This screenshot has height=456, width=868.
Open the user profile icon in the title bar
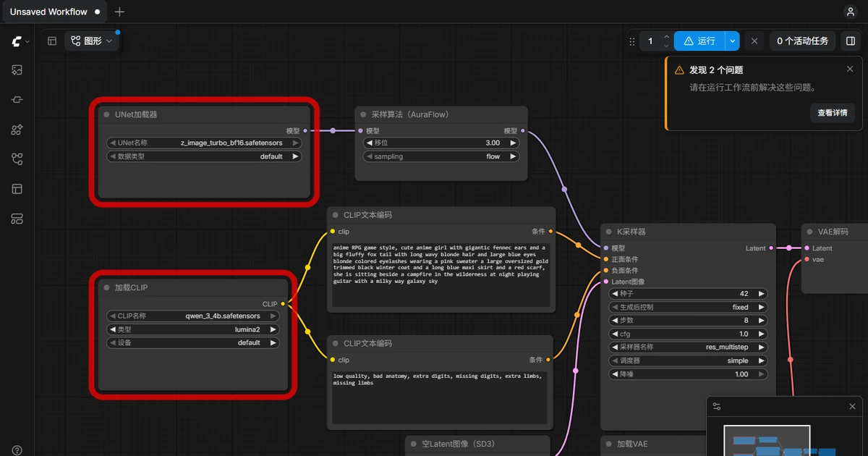click(x=851, y=12)
